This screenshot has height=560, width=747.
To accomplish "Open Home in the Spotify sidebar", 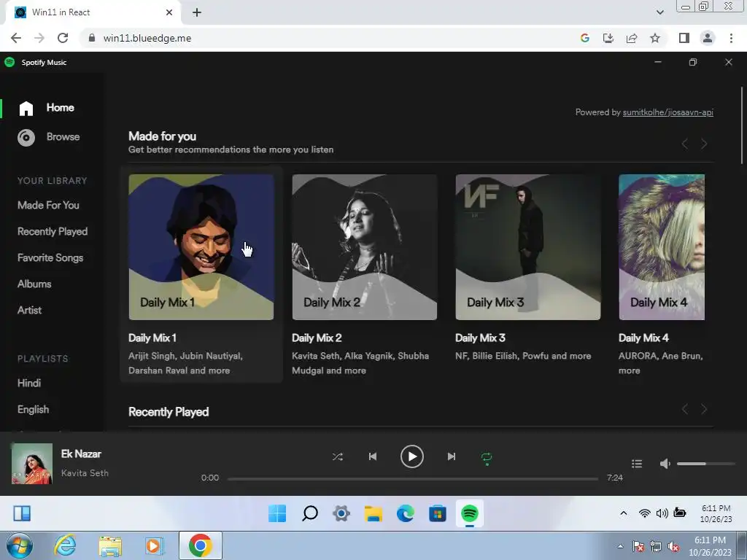I will [x=60, y=108].
